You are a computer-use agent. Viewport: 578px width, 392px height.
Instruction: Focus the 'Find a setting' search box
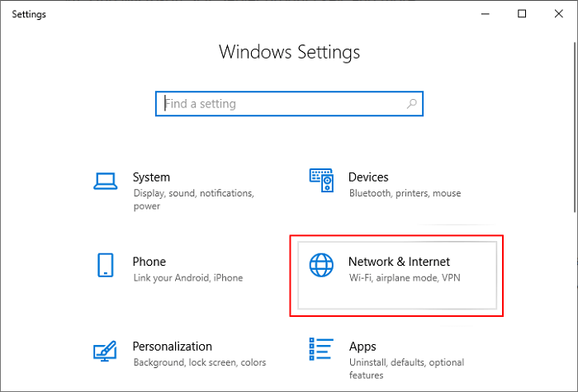point(281,104)
